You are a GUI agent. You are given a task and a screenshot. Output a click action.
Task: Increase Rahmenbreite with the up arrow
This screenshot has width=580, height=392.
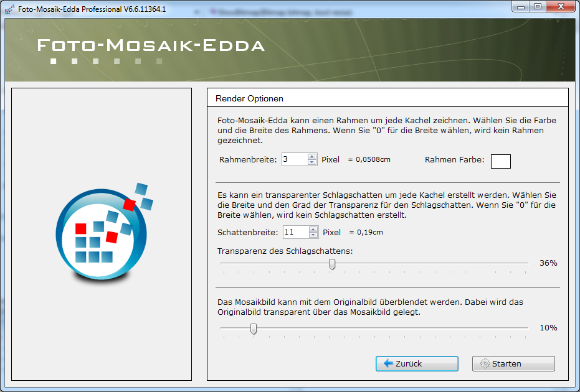pos(312,156)
